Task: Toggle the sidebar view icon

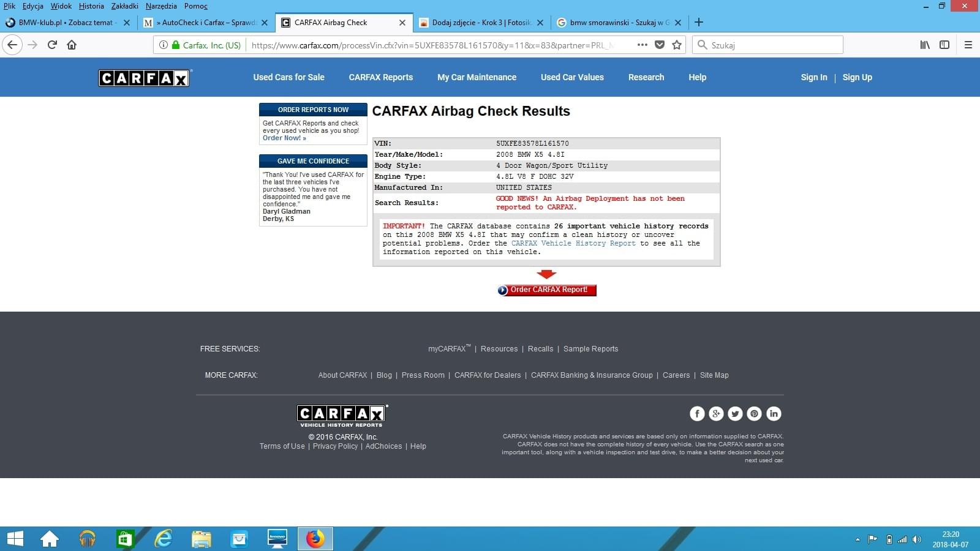Action: (x=944, y=45)
